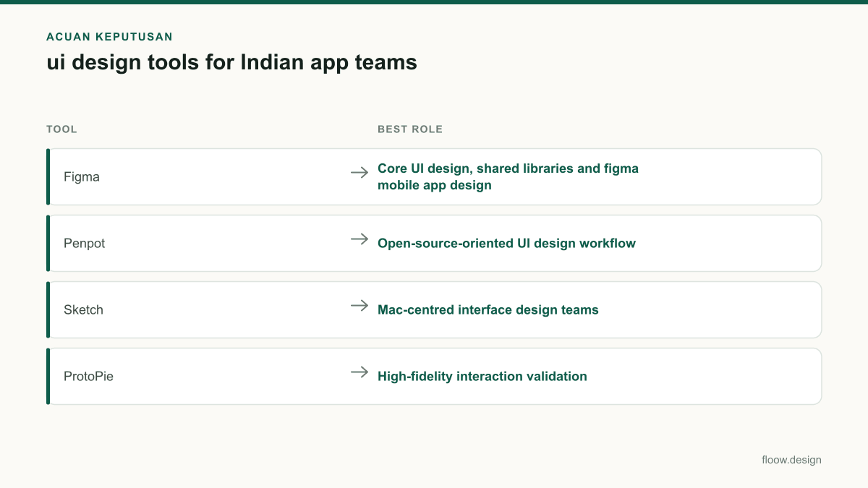The height and width of the screenshot is (488, 868).
Task: Click the arrow icon in the Penpot row
Action: click(359, 239)
